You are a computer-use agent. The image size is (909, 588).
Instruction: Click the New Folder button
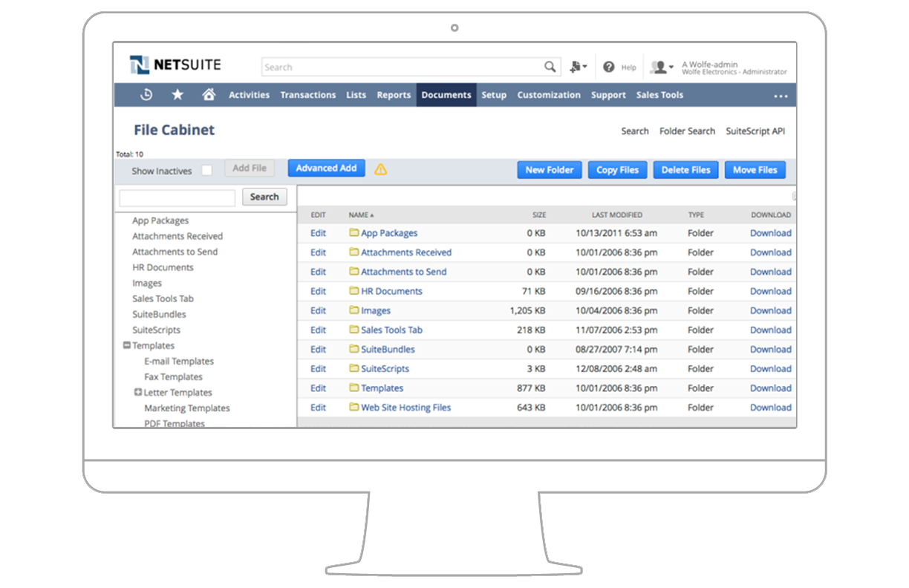point(550,170)
